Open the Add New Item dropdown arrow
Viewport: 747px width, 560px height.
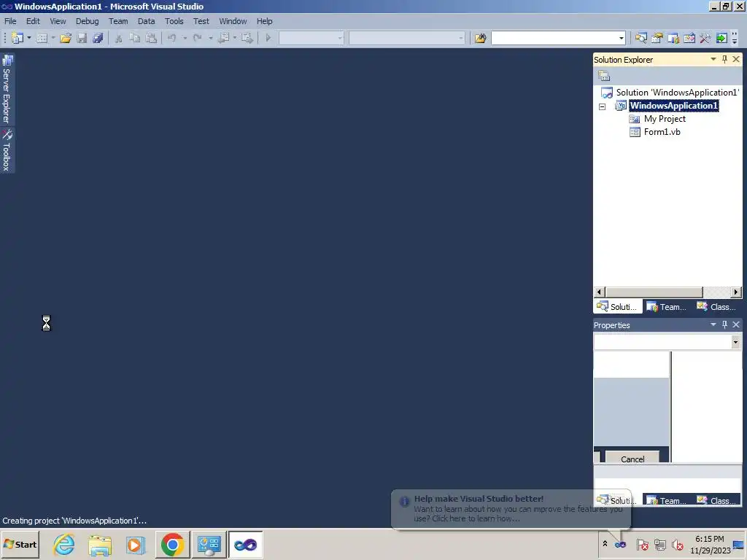[53, 38]
